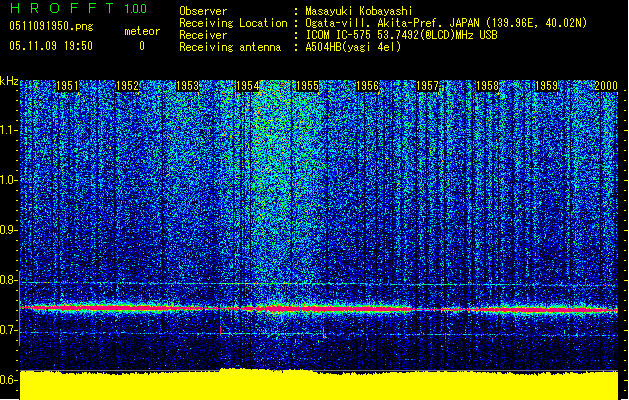Image resolution: width=629 pixels, height=400 pixels.
Task: Click the 1951 time marker
Action: (67, 86)
